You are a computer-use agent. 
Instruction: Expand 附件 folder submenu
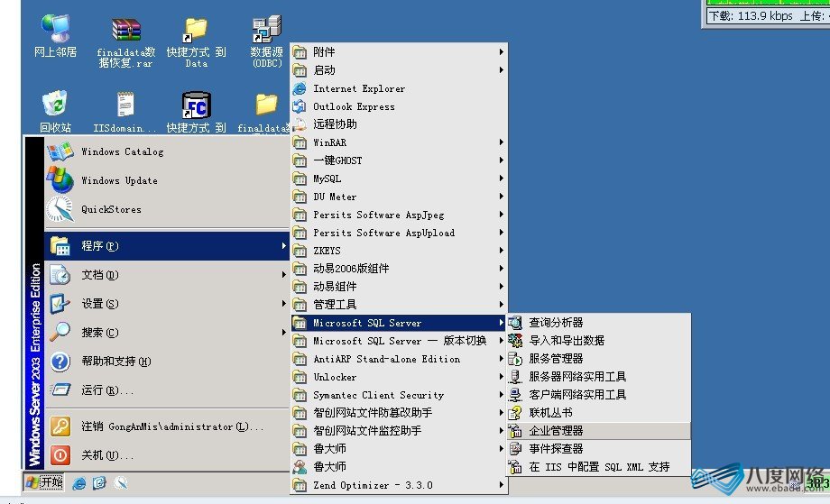(x=399, y=51)
